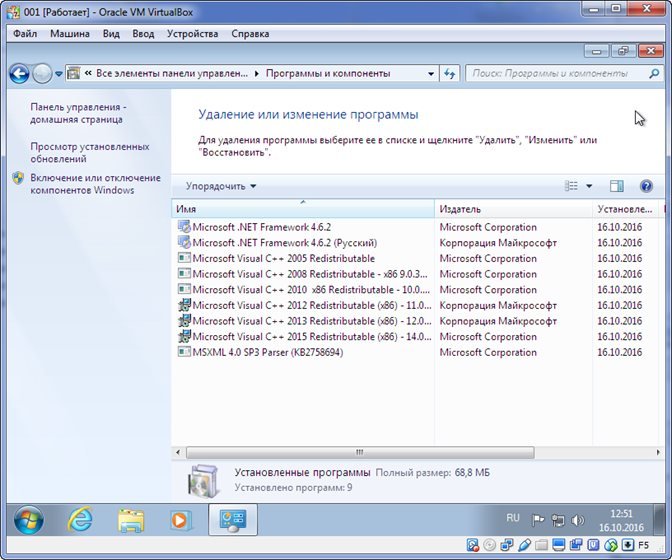Open the Файл menu
Screen dimensions: 672x560
click(x=25, y=33)
